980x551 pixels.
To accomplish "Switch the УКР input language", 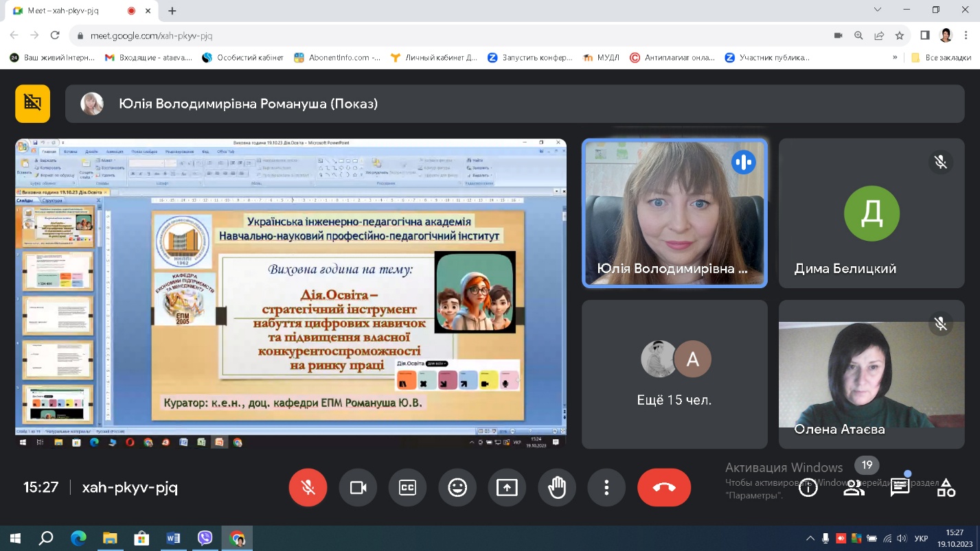I will click(x=922, y=539).
